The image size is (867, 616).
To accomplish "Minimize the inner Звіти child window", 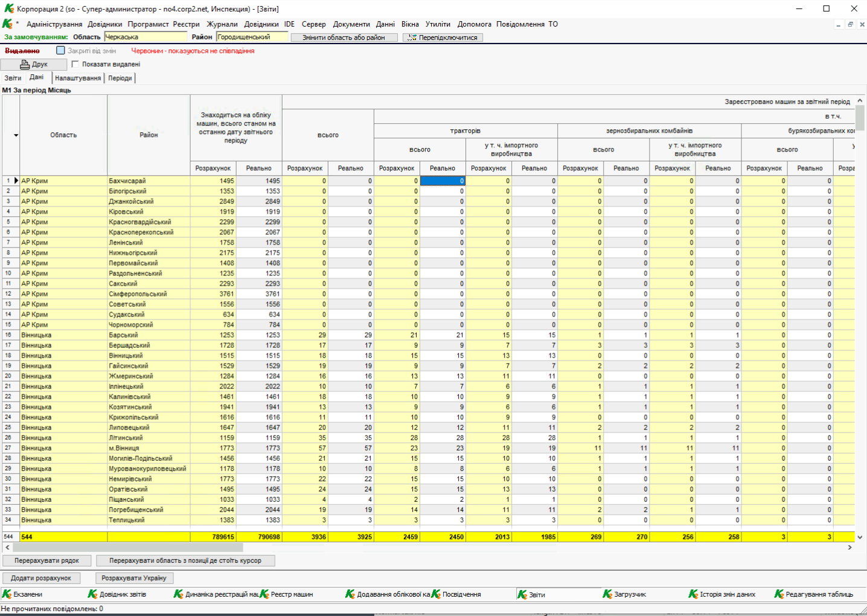I will pos(839,25).
